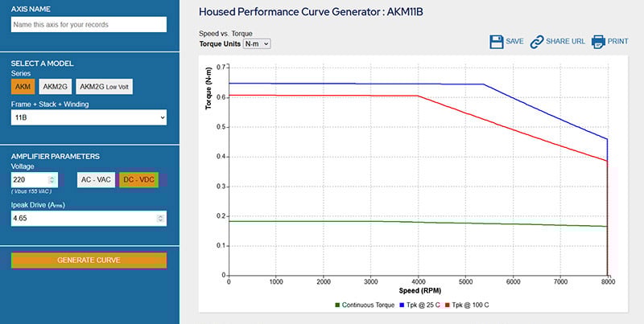
Task: Click the Tpk @ 25 C legend label
Action: pyautogui.click(x=423, y=306)
